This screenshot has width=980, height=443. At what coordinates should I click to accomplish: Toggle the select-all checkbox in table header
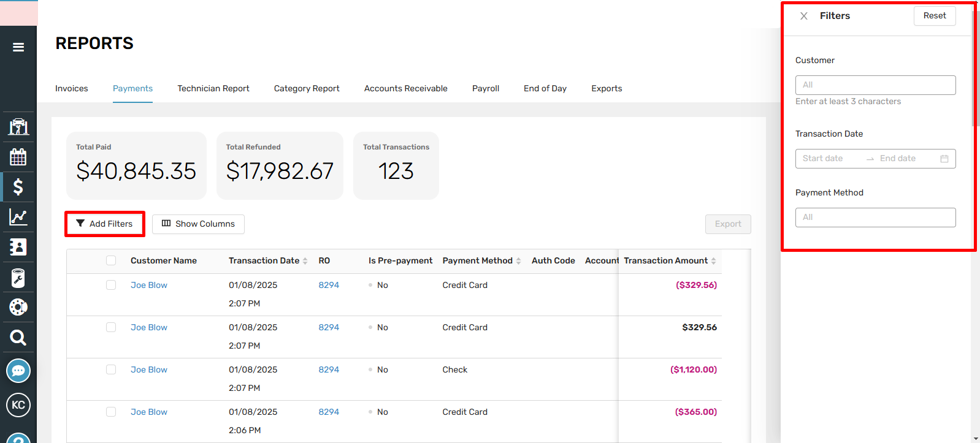coord(111,260)
